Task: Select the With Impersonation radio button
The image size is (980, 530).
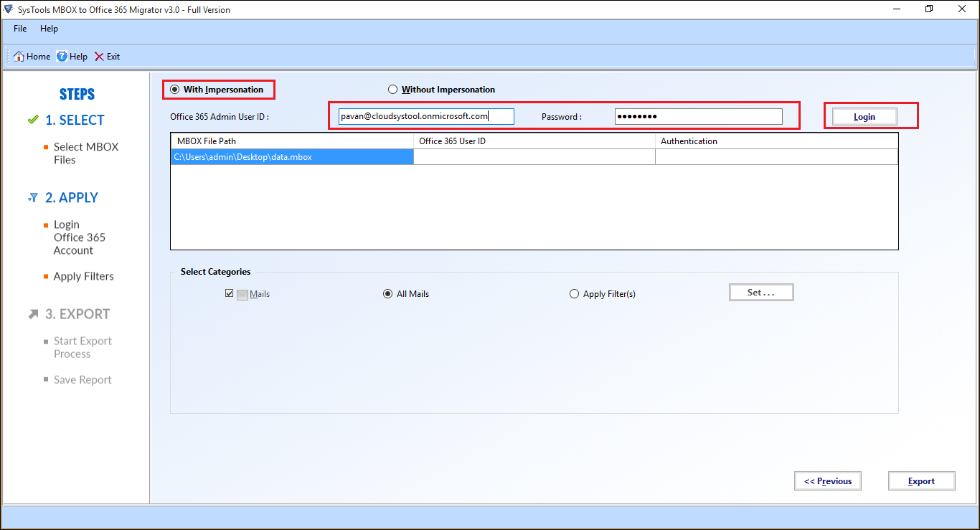Action: (x=174, y=90)
